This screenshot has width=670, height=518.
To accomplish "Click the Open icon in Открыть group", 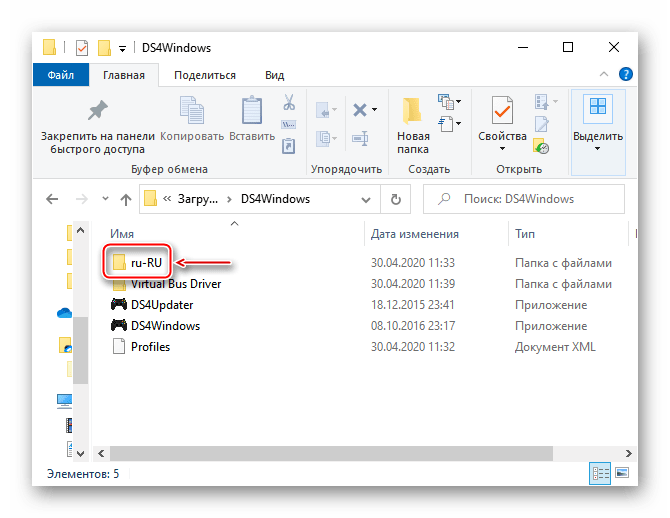I will pos(541,102).
